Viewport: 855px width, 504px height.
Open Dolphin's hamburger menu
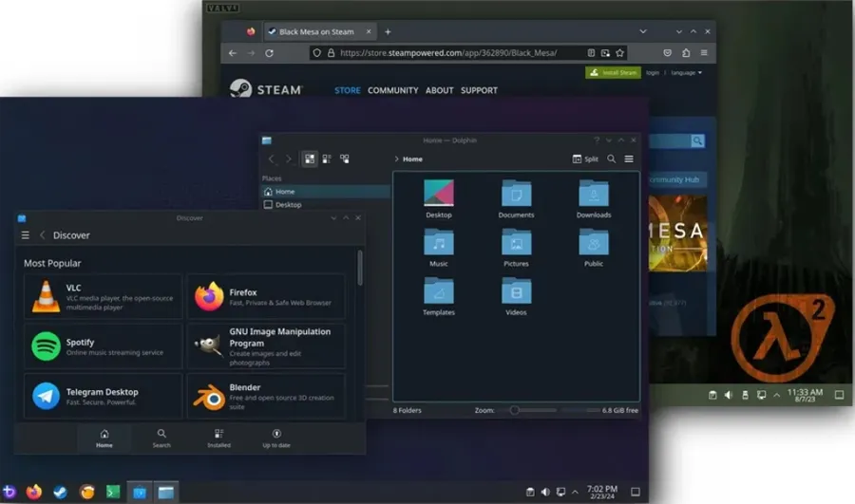(x=629, y=159)
